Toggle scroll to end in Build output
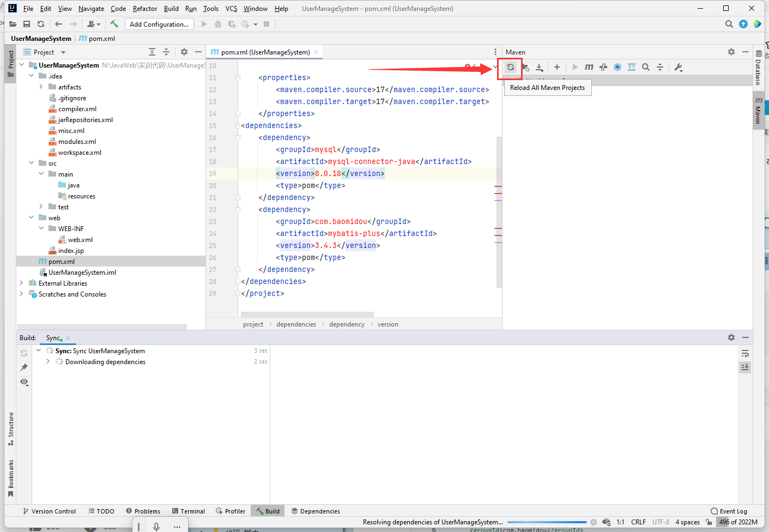Viewport: 769px width, 532px height. (x=745, y=367)
